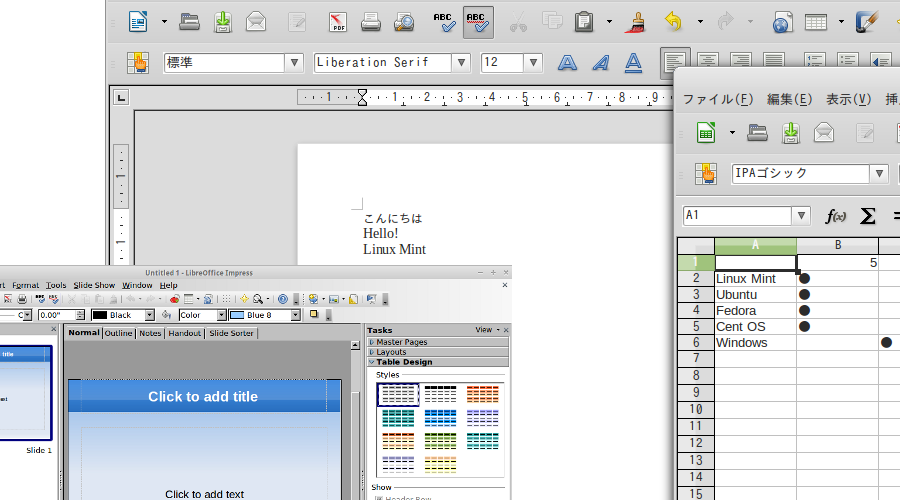Toggle Align Left in Writer

pyautogui.click(x=675, y=61)
